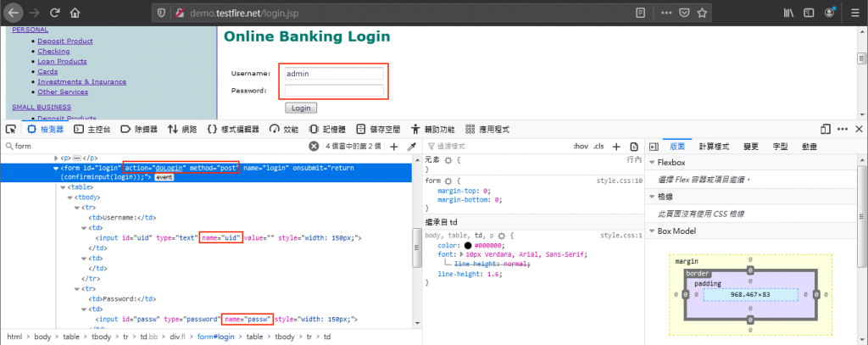The width and height of the screenshot is (868, 345).
Task: Toggle selector highlighter beside 'form' rule
Action: click(x=448, y=181)
